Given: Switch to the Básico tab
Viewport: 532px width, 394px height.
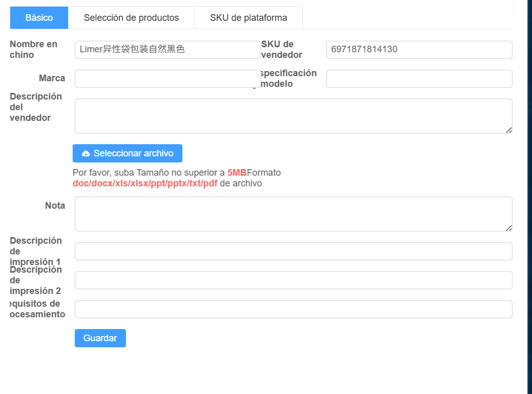Looking at the screenshot, I should coord(39,18).
